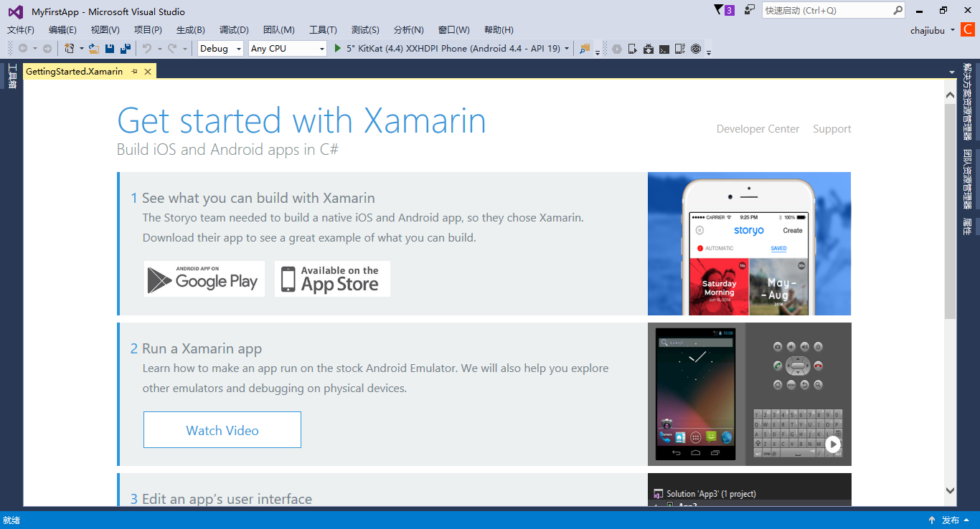Screen dimensions: 980x529
Task: Open the 帮助(H) menu
Action: pyautogui.click(x=499, y=30)
